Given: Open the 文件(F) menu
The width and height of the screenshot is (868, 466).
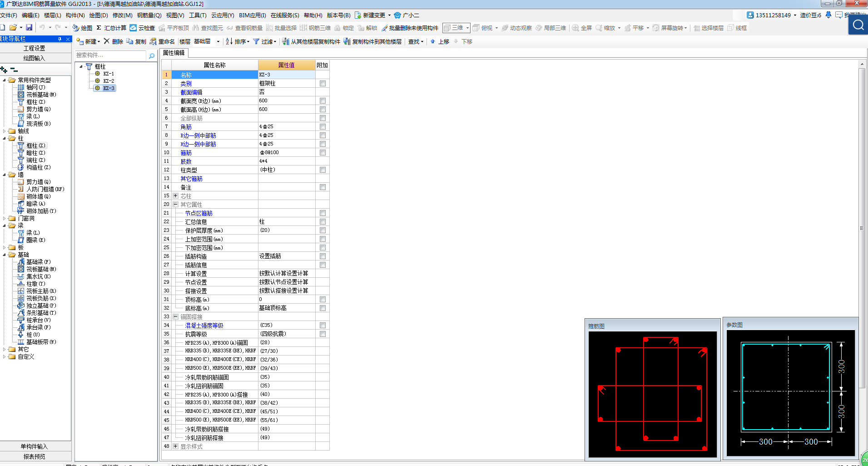Looking at the screenshot, I should pyautogui.click(x=8, y=15).
